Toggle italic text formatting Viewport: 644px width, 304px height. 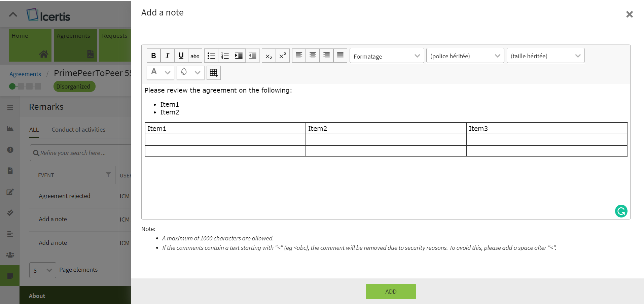(167, 56)
